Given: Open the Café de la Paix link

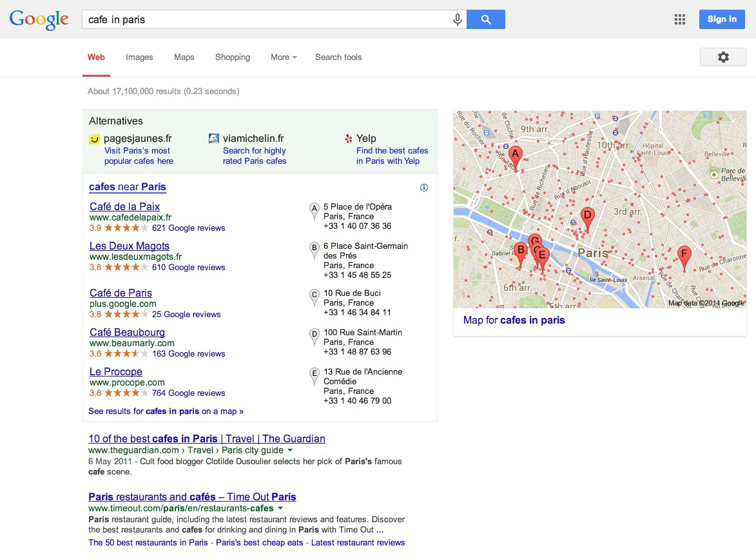Looking at the screenshot, I should coord(124,206).
